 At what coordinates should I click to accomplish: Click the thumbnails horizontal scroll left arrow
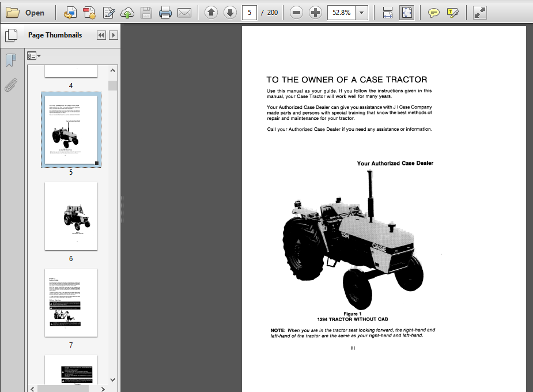click(x=32, y=389)
